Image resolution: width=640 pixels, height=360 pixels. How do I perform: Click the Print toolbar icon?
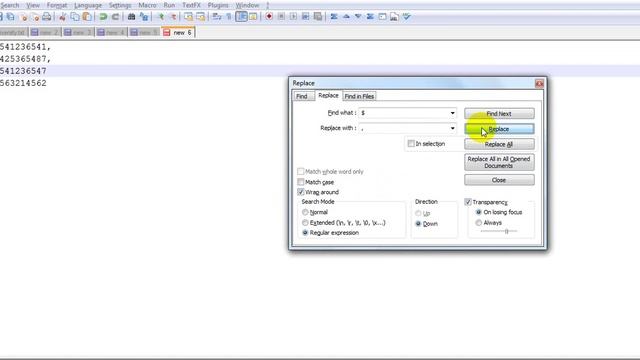pyautogui.click(x=47, y=17)
